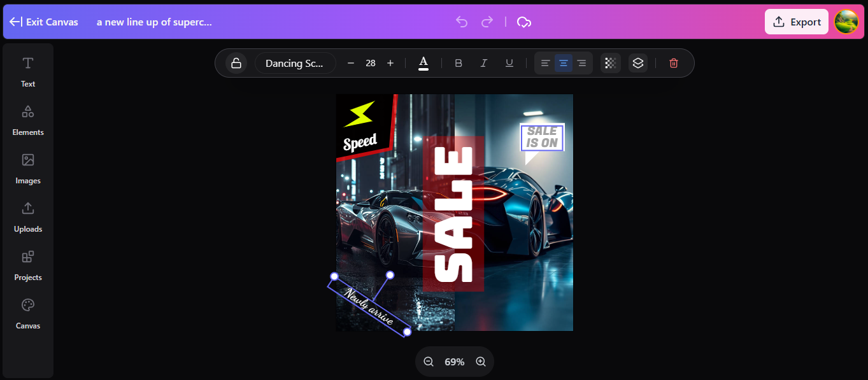The image size is (868, 380).
Task: Align text to the left
Action: tap(546, 63)
